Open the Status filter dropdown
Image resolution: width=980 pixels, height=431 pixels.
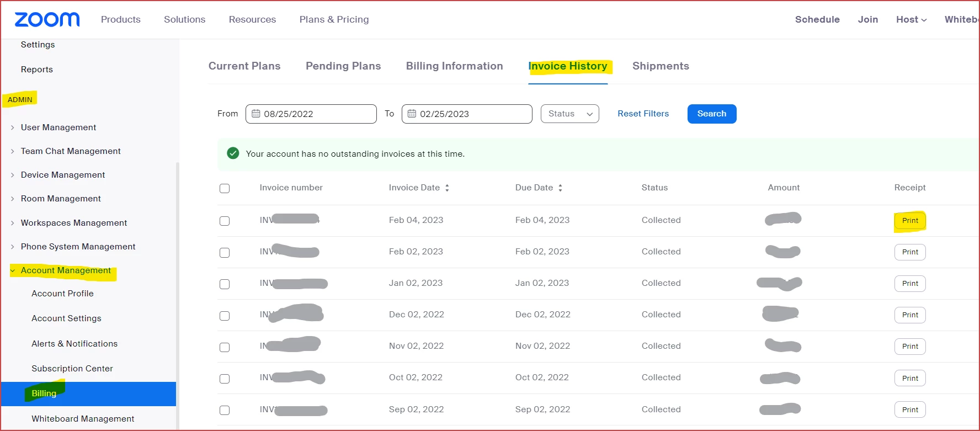pyautogui.click(x=570, y=114)
